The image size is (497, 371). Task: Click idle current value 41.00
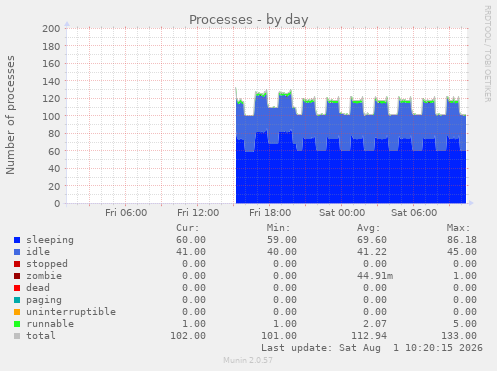coord(191,252)
